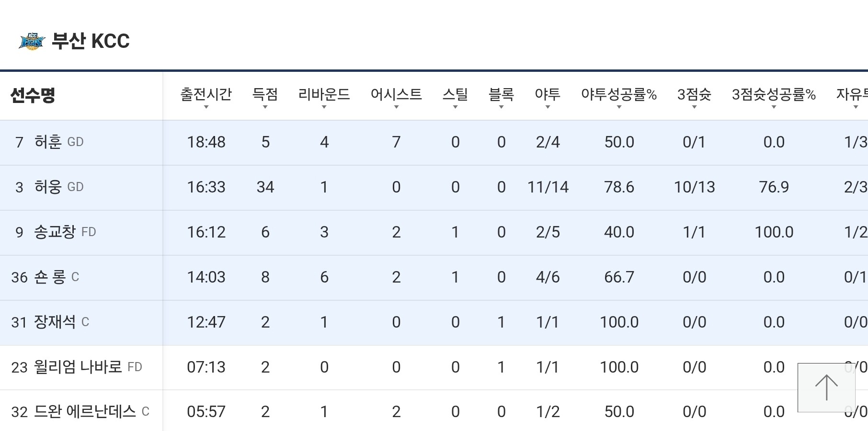Open player 윌리엄 나바로 entry
Screen dimensions: 868x431
[78, 367]
